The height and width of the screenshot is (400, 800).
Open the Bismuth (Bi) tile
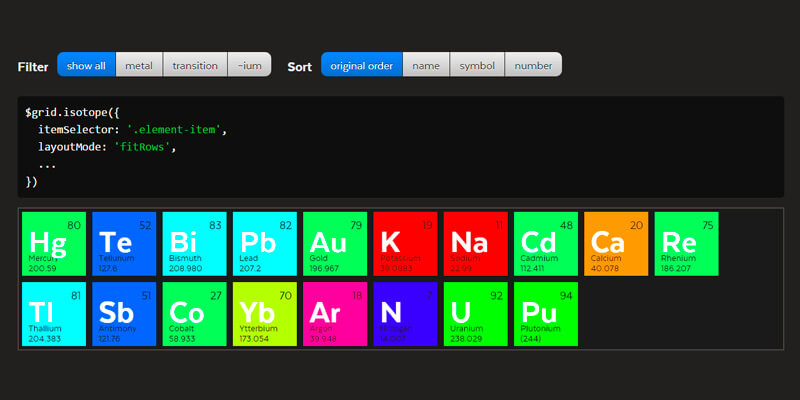(194, 243)
